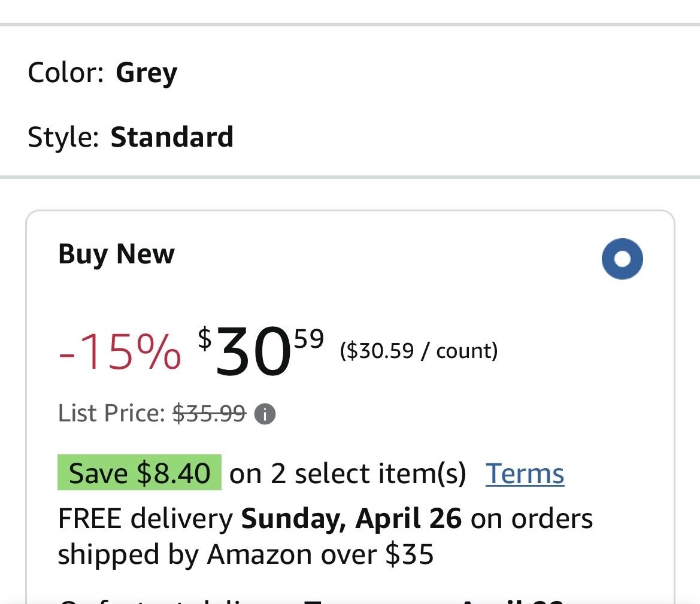
Task: Click the dollar sign before the 30 price
Action: click(205, 339)
